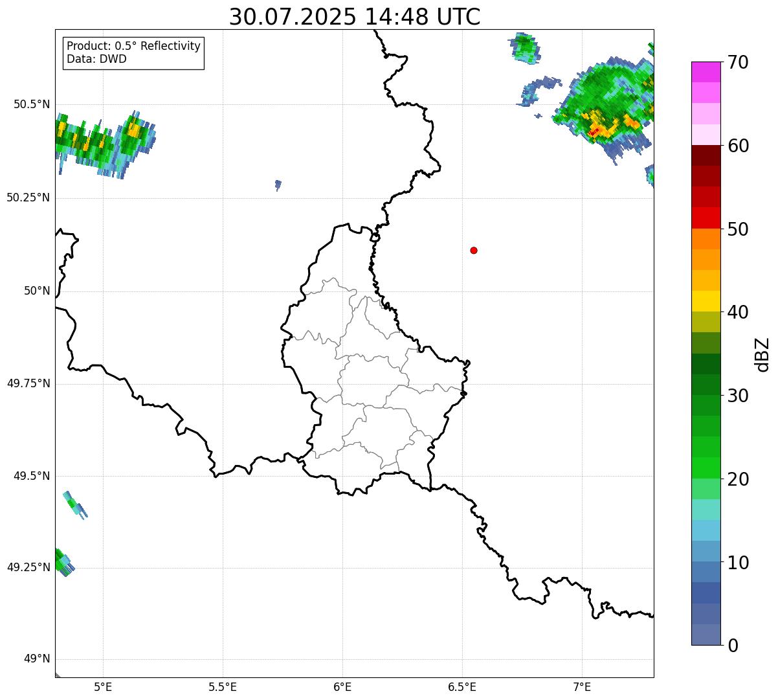Click the colorbar tick label 50
Viewport: 778px width, 700px height.
pyautogui.click(x=738, y=229)
